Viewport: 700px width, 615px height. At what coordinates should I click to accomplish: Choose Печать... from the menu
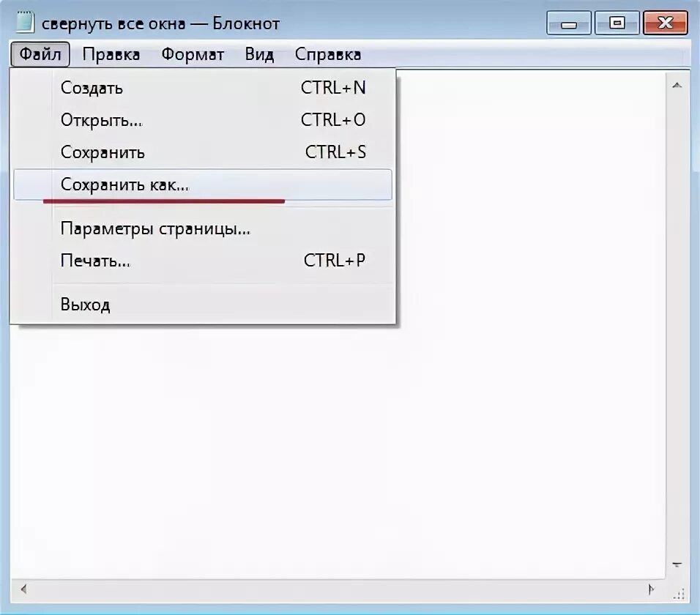click(203, 260)
